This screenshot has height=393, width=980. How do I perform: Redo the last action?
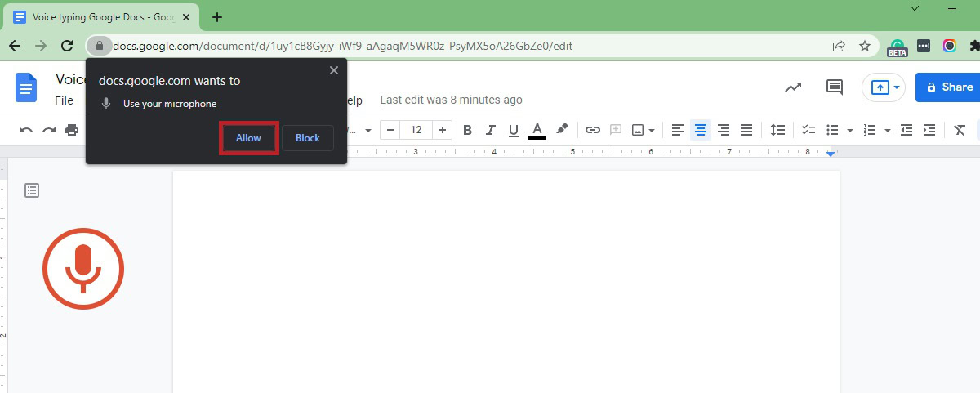point(49,130)
